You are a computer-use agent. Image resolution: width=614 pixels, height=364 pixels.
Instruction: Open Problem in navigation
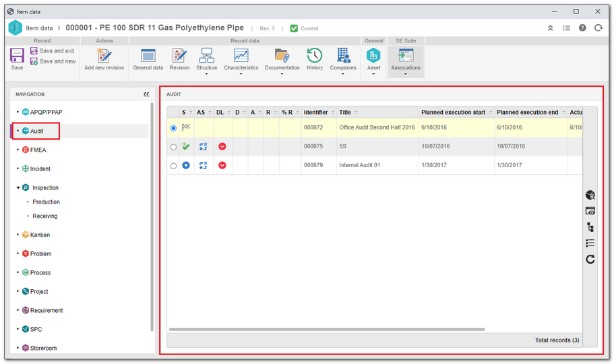pos(37,253)
